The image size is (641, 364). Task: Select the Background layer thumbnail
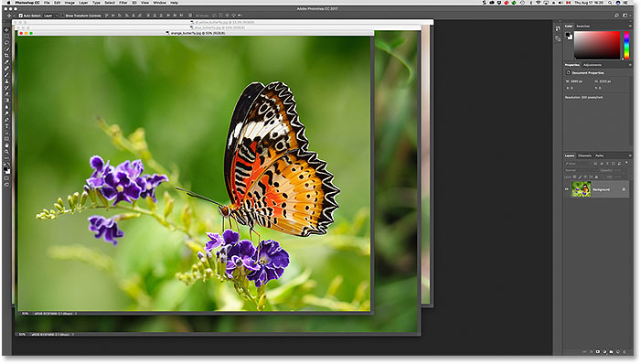coord(581,189)
